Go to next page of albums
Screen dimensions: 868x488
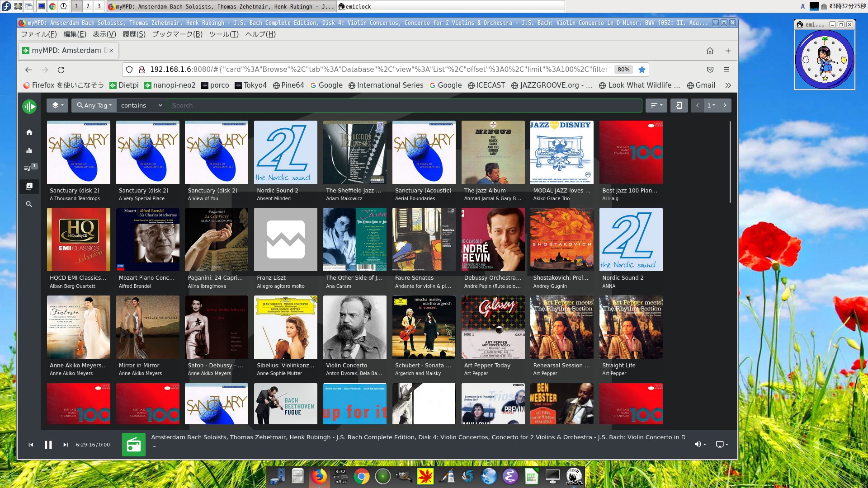[x=725, y=105]
